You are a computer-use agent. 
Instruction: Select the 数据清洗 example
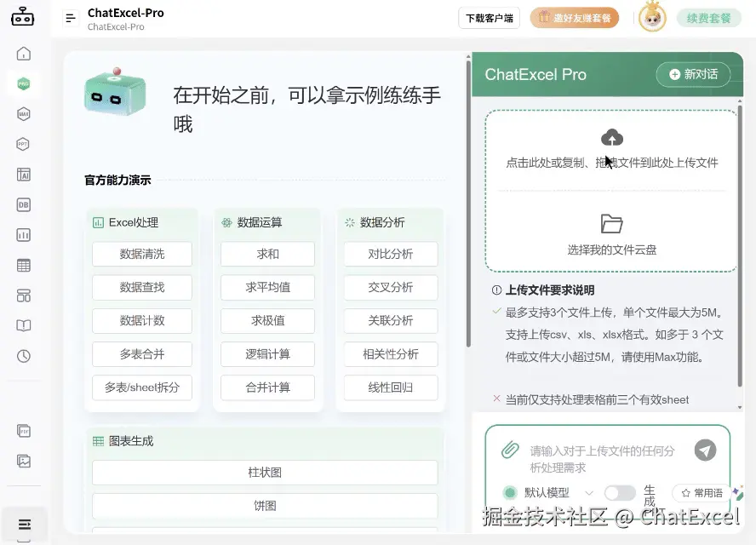coord(141,254)
